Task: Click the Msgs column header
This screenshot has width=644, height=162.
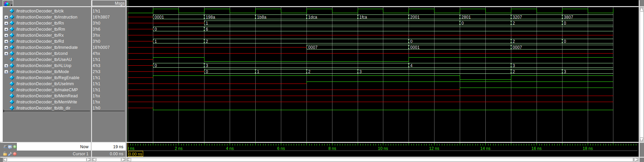Action: coord(108,3)
